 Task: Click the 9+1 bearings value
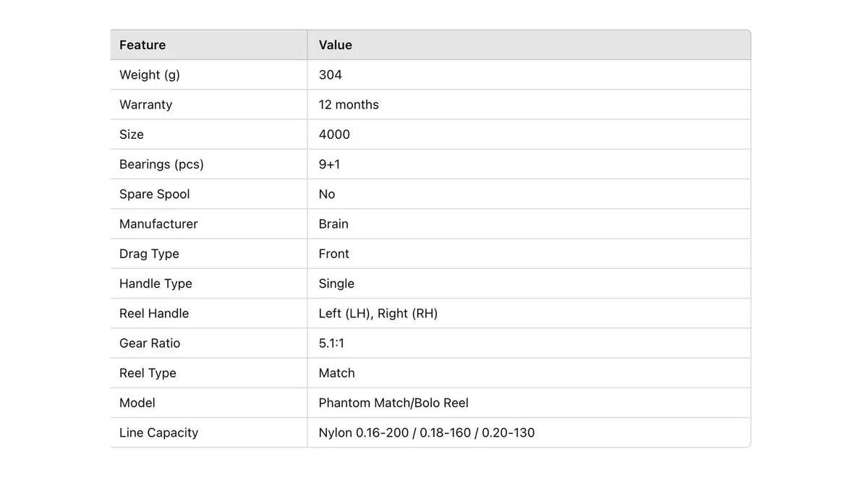tap(329, 164)
